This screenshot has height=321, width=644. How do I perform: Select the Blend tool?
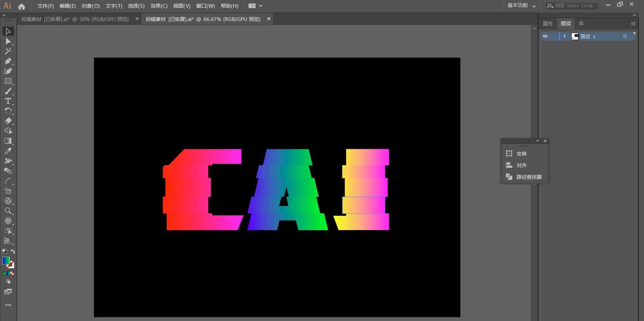[8, 171]
